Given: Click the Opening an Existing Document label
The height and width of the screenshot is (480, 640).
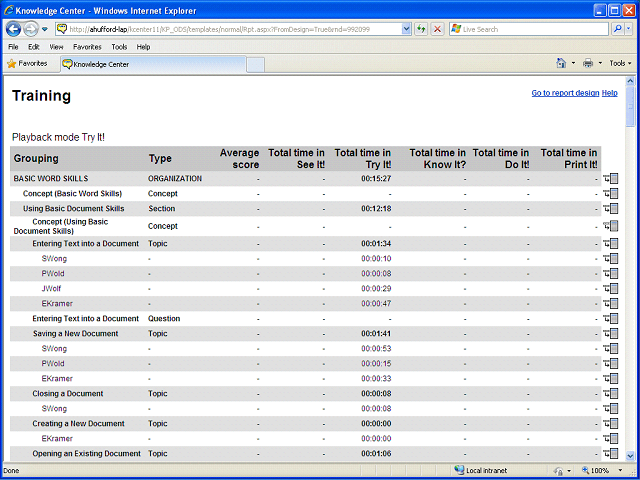Looking at the screenshot, I should [x=87, y=453].
